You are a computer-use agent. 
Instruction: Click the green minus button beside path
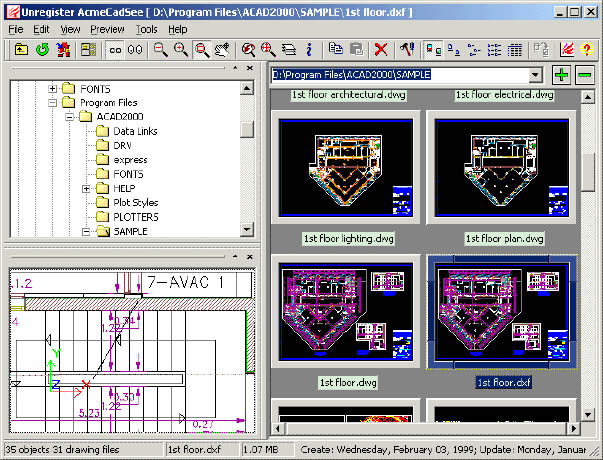585,74
